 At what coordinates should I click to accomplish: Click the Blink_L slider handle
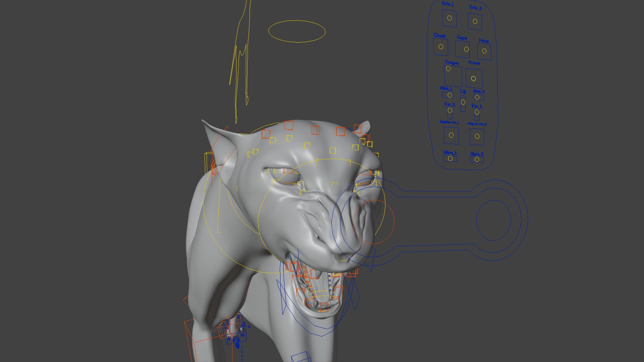(450, 95)
